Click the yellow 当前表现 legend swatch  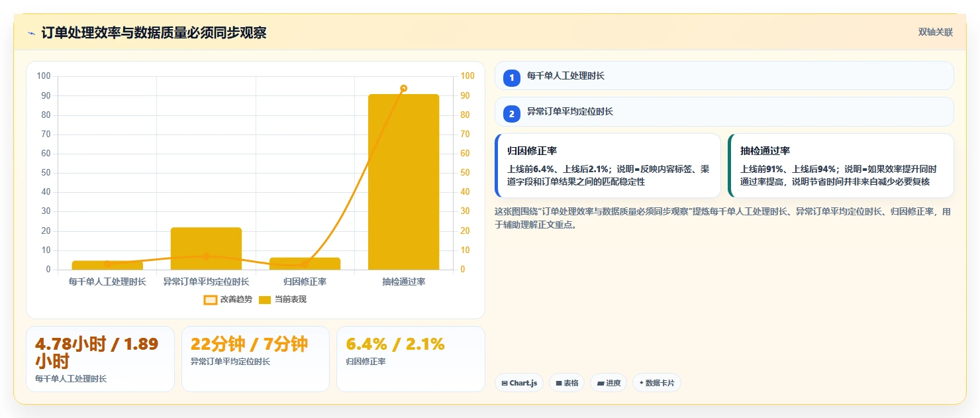265,299
